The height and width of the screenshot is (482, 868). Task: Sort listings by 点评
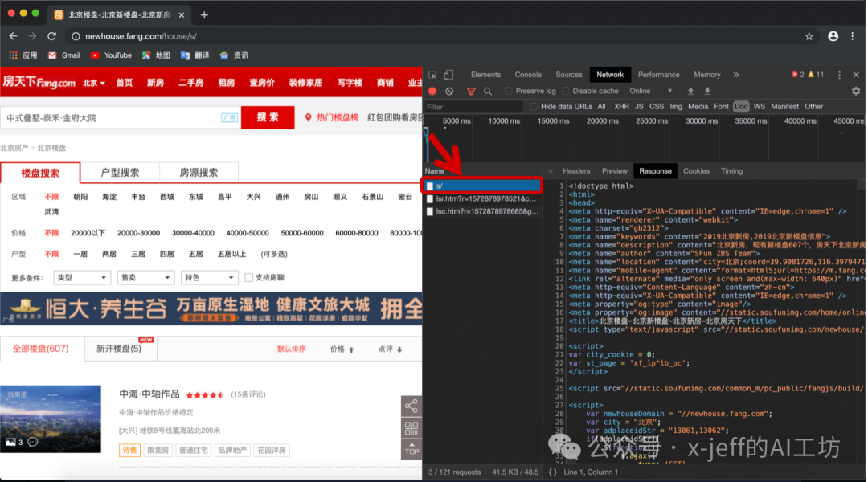point(390,349)
